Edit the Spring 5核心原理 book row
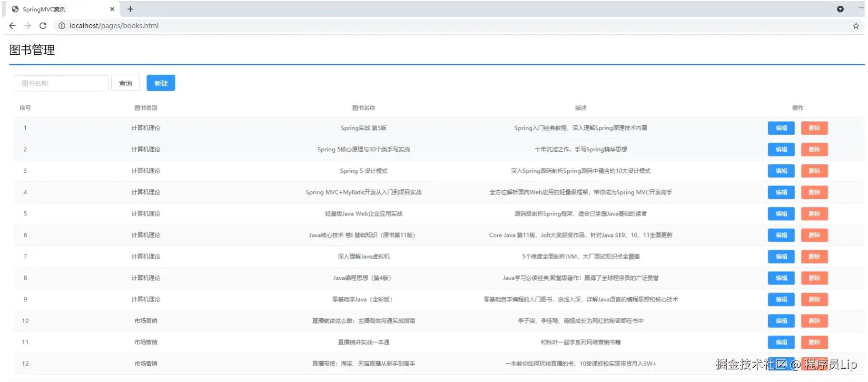The width and height of the screenshot is (868, 382). tap(781, 149)
